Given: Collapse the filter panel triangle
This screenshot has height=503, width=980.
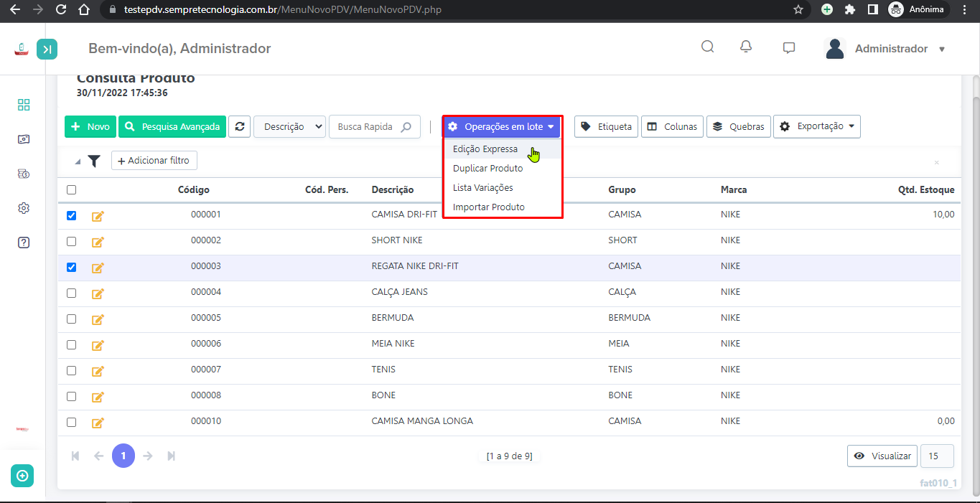Looking at the screenshot, I should coord(78,162).
